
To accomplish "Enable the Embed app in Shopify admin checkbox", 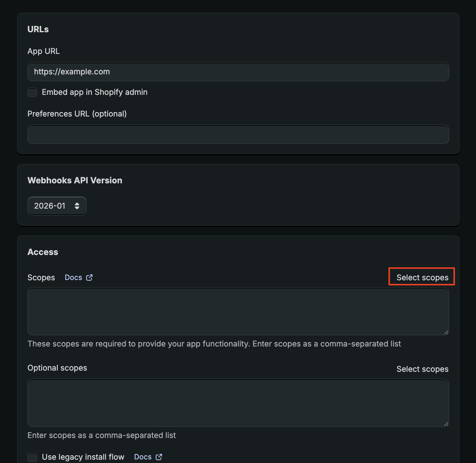I will tap(32, 92).
